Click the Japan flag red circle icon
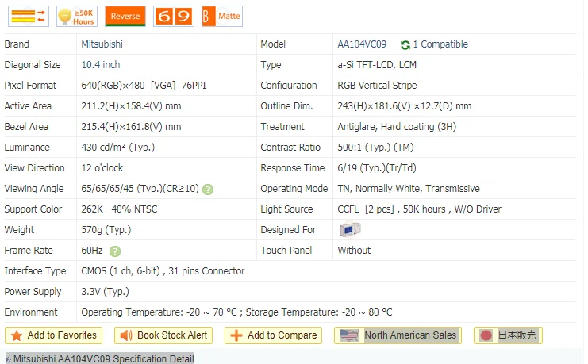The width and height of the screenshot is (588, 364). pyautogui.click(x=486, y=335)
